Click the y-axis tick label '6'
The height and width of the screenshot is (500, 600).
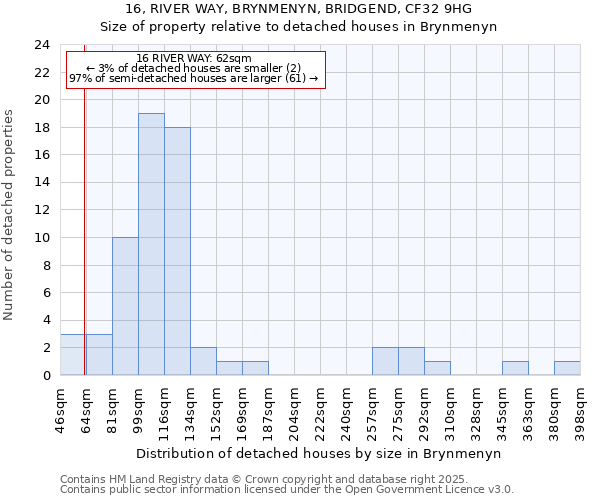click(47, 293)
